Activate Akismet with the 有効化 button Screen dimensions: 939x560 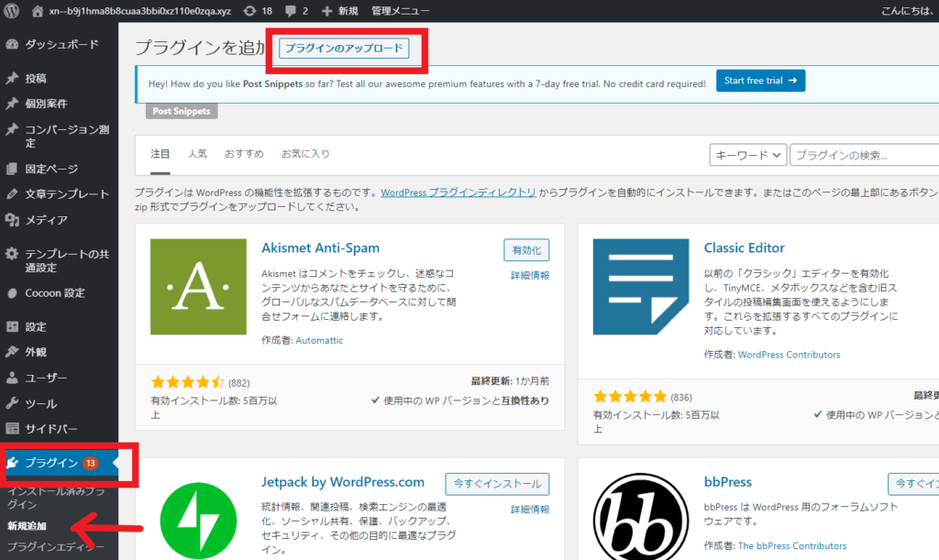[x=526, y=250]
